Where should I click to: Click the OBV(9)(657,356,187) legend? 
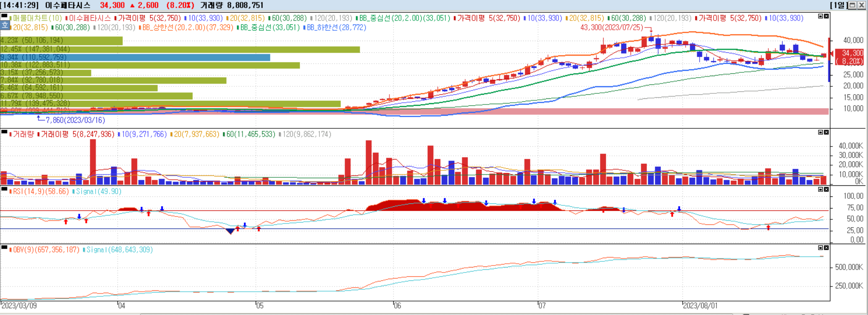point(45,250)
